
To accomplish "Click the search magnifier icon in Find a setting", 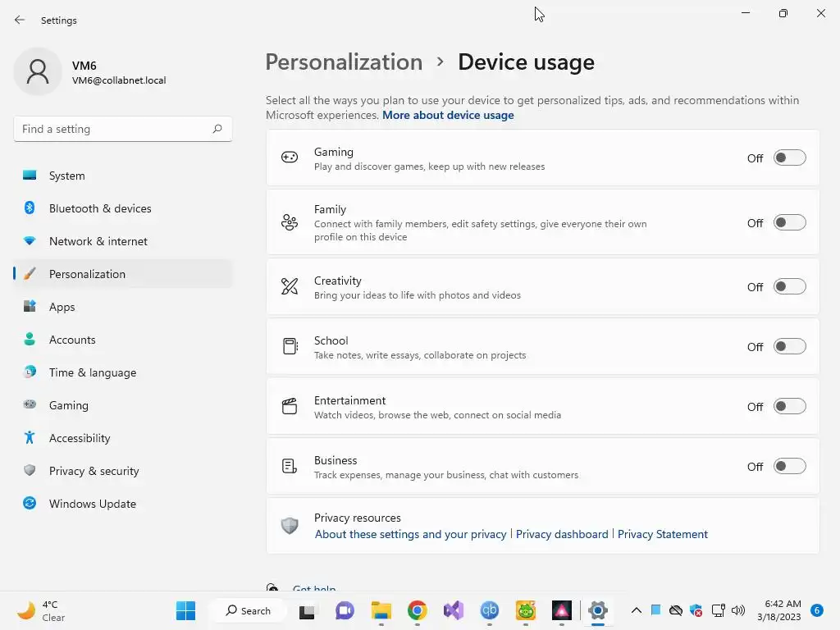I will (217, 129).
